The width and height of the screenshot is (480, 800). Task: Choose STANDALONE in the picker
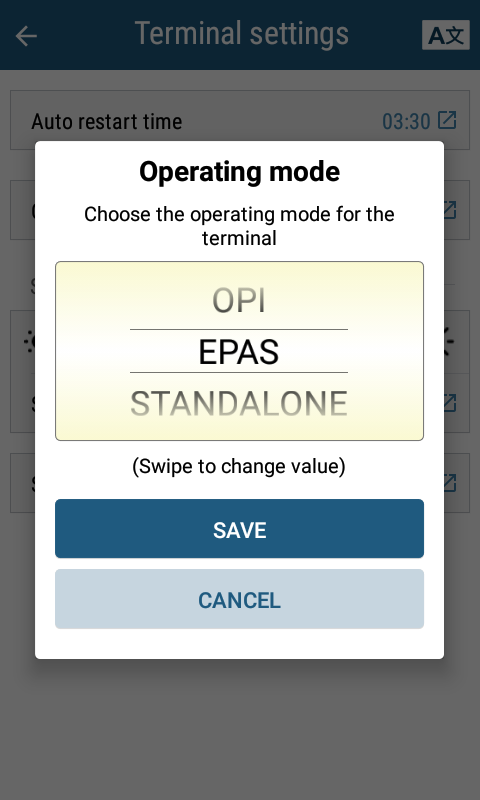tap(239, 403)
